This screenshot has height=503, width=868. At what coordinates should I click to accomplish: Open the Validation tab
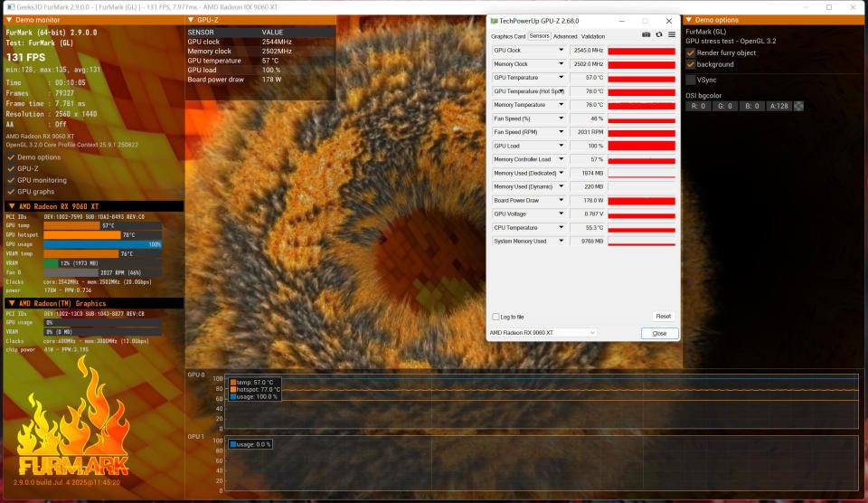pyautogui.click(x=593, y=36)
